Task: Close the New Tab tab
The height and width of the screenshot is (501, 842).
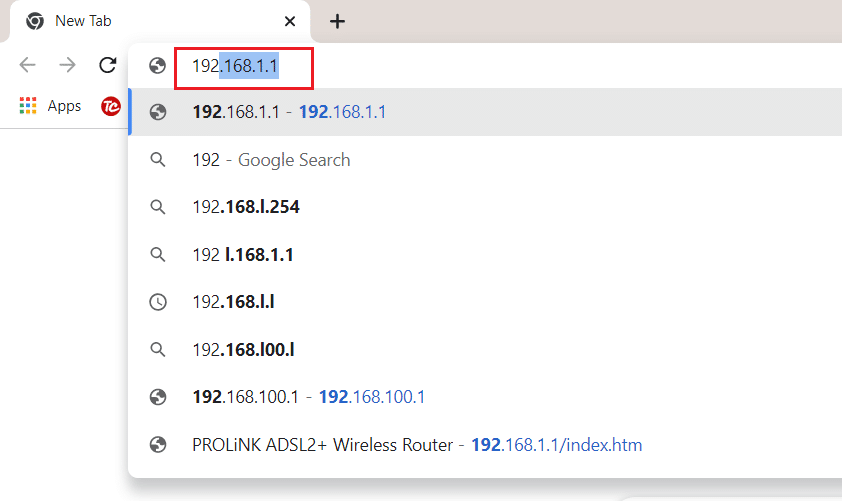Action: [290, 21]
